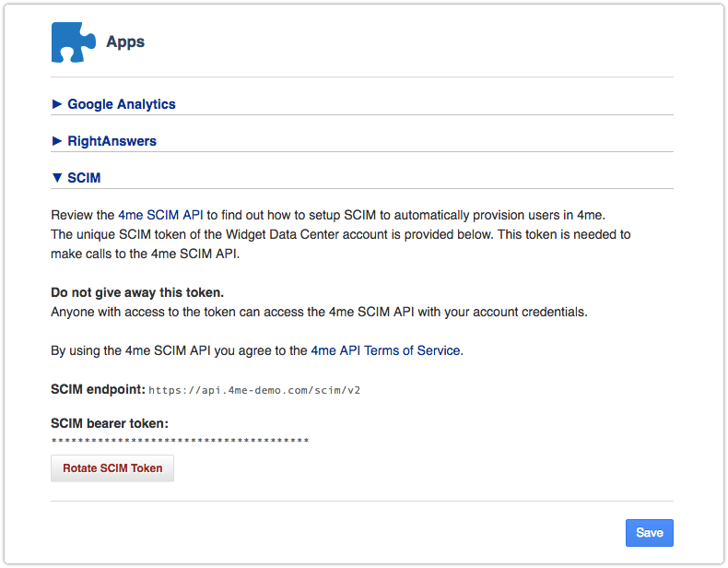
Task: Open the 4me SCIM API link
Action: [x=160, y=215]
